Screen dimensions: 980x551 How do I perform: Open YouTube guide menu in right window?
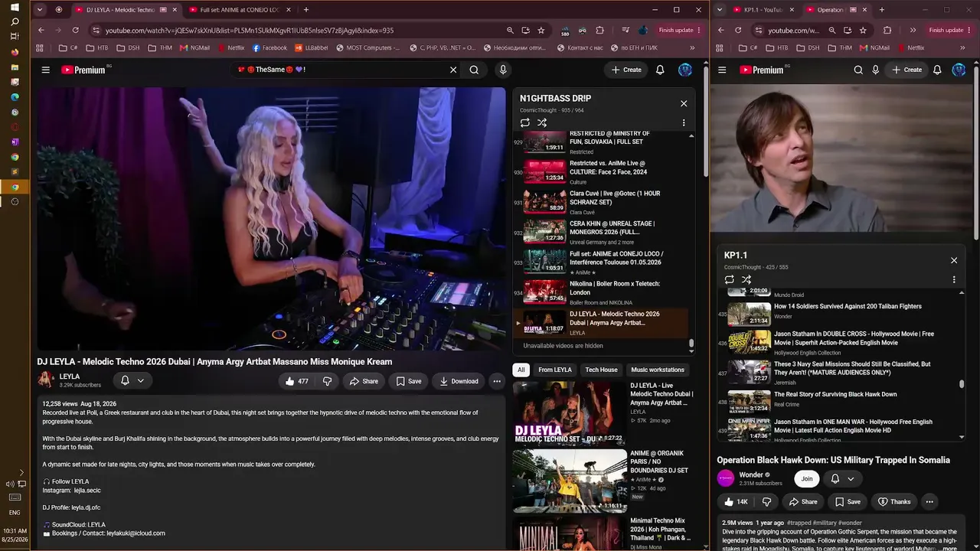pyautogui.click(x=722, y=70)
